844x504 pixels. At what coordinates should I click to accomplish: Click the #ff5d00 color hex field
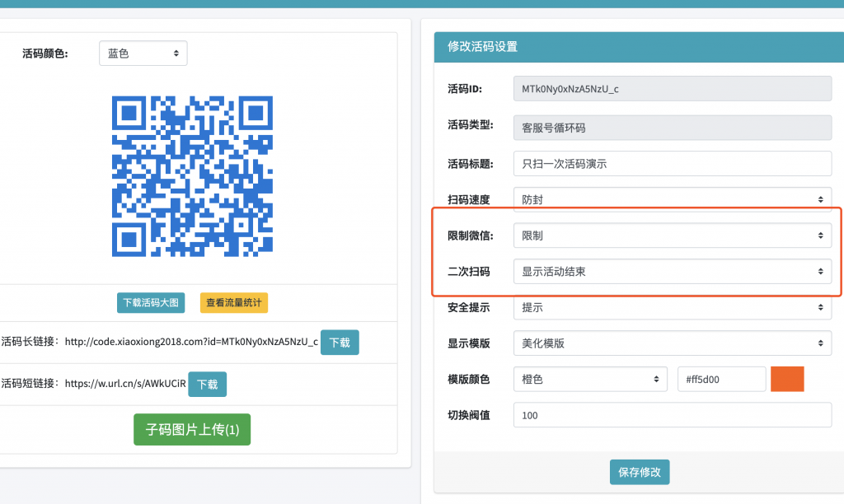coord(721,379)
